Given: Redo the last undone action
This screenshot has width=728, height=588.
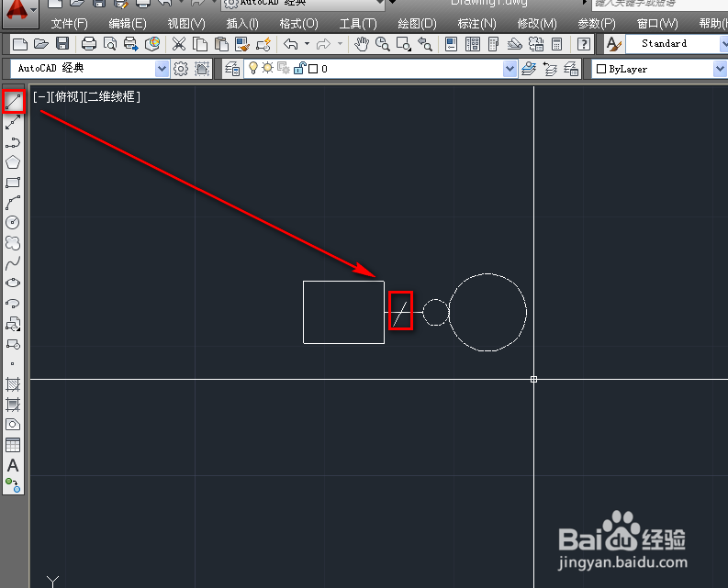Looking at the screenshot, I should pyautogui.click(x=323, y=45).
